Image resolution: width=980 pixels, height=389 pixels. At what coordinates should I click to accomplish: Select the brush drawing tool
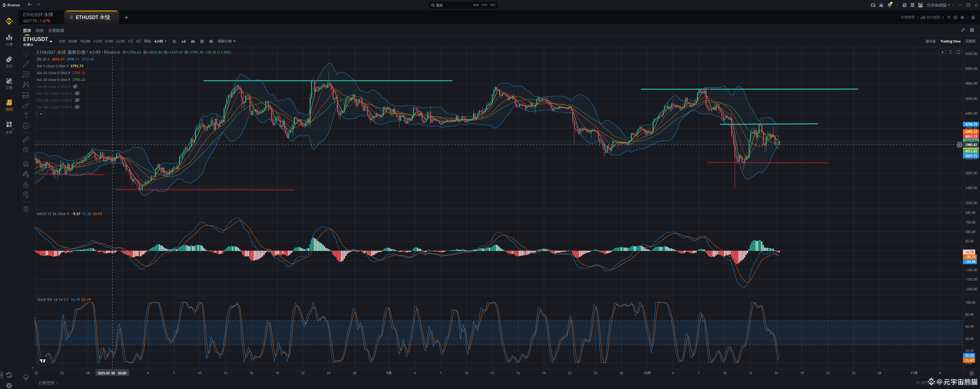pos(26,105)
